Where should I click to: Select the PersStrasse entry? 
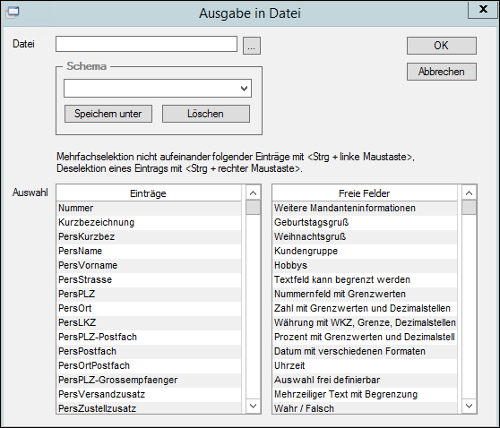tap(149, 280)
